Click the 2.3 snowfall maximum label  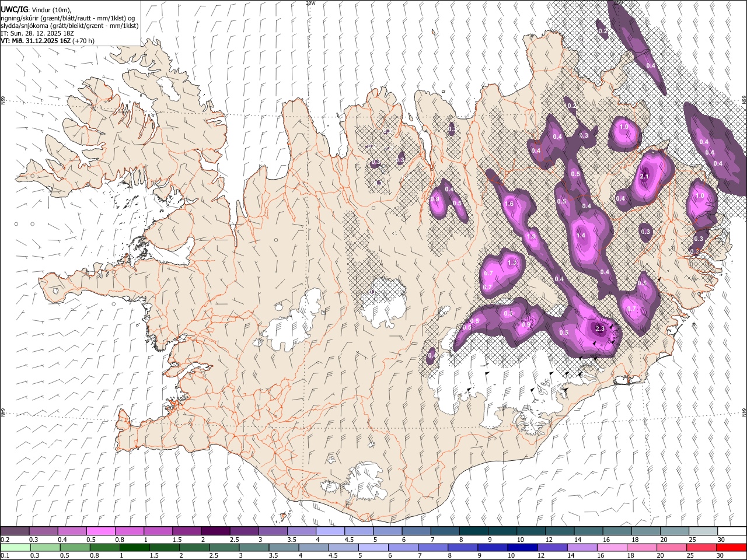(600, 328)
